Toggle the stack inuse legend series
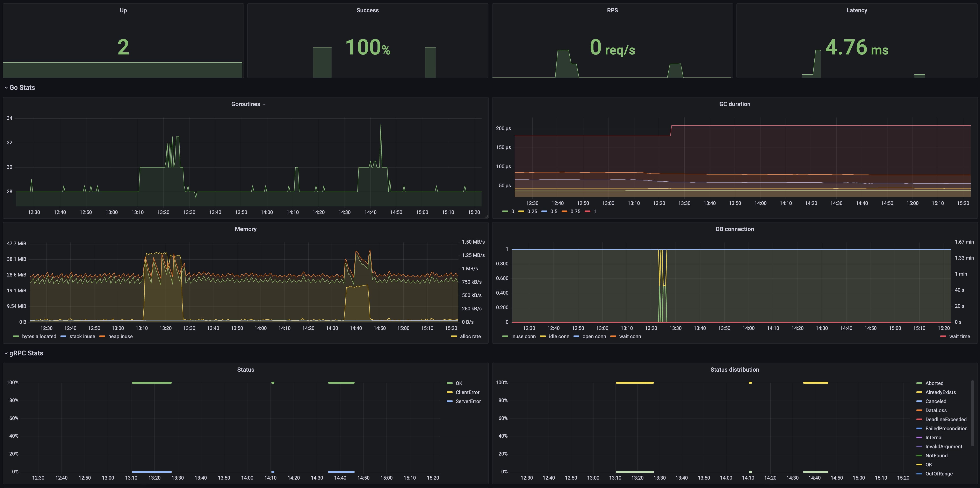 coord(82,337)
